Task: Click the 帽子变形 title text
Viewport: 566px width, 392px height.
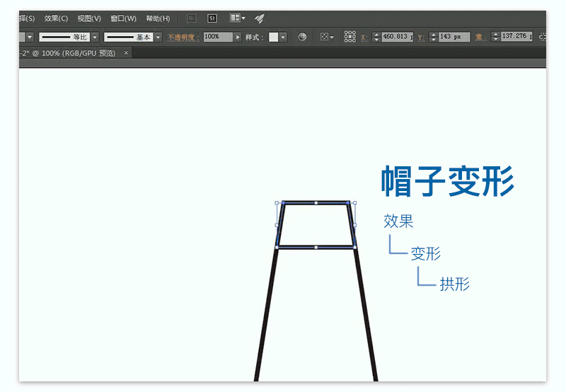Action: coord(448,181)
